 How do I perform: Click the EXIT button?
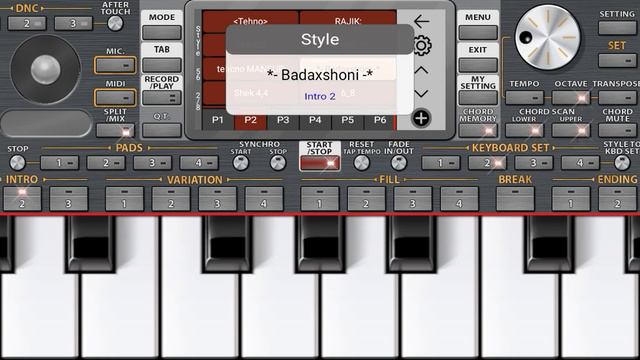pos(478,64)
